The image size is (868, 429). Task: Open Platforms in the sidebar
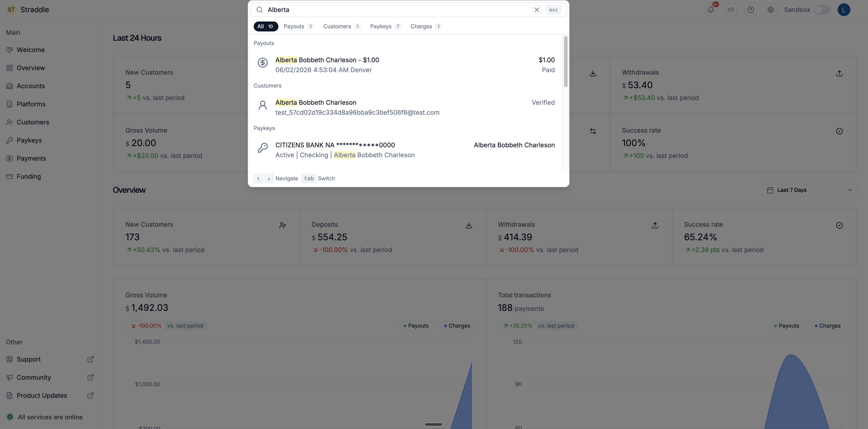point(51,104)
